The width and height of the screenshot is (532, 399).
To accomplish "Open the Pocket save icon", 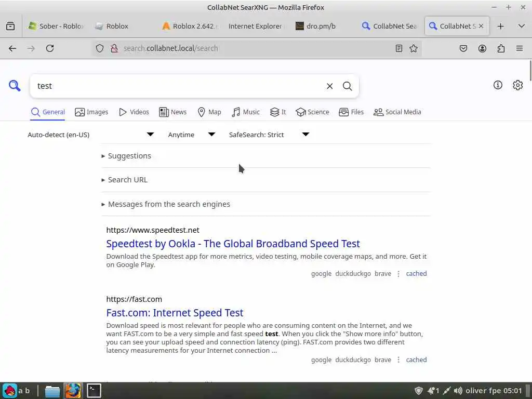I will (x=463, y=48).
